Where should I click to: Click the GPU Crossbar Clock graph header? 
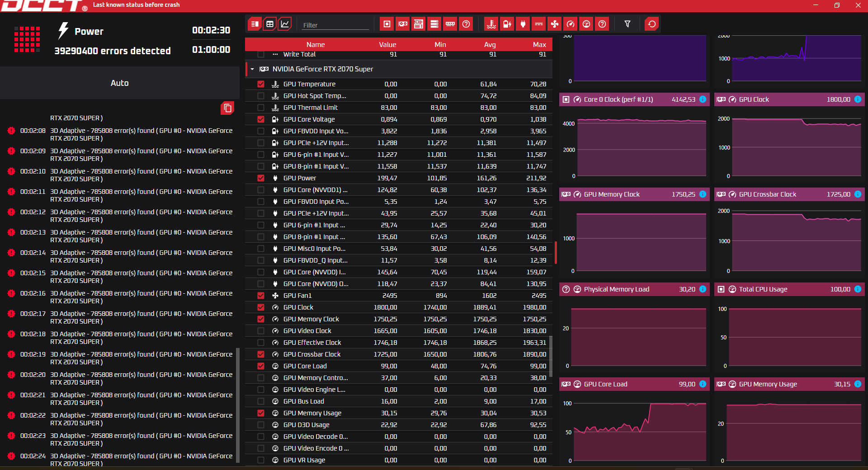(789, 194)
